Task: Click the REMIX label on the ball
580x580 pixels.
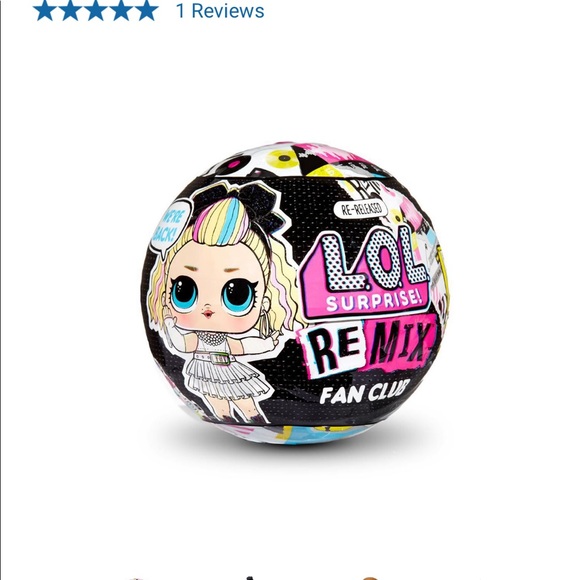Action: click(369, 348)
